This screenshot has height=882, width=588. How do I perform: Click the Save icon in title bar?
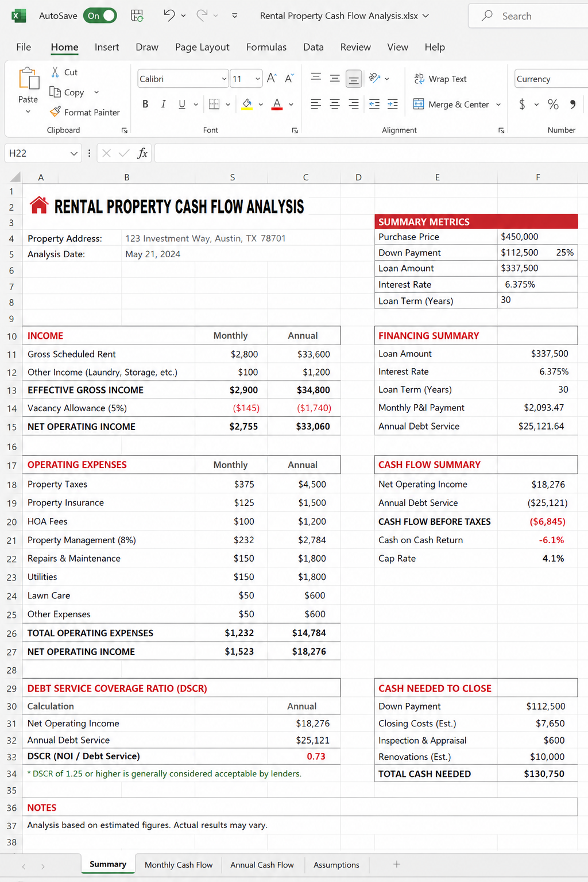[x=137, y=16]
